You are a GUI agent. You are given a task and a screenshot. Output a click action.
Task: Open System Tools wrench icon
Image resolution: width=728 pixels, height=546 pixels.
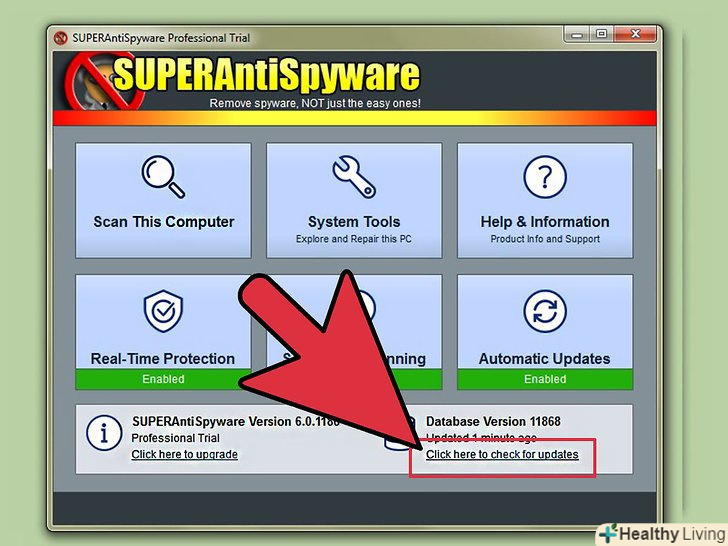click(354, 177)
